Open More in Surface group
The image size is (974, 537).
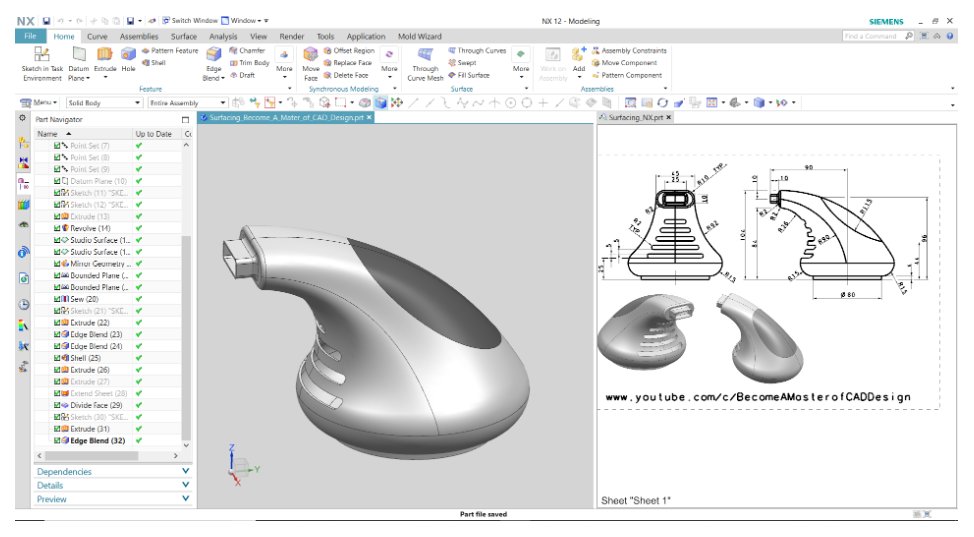point(521,63)
